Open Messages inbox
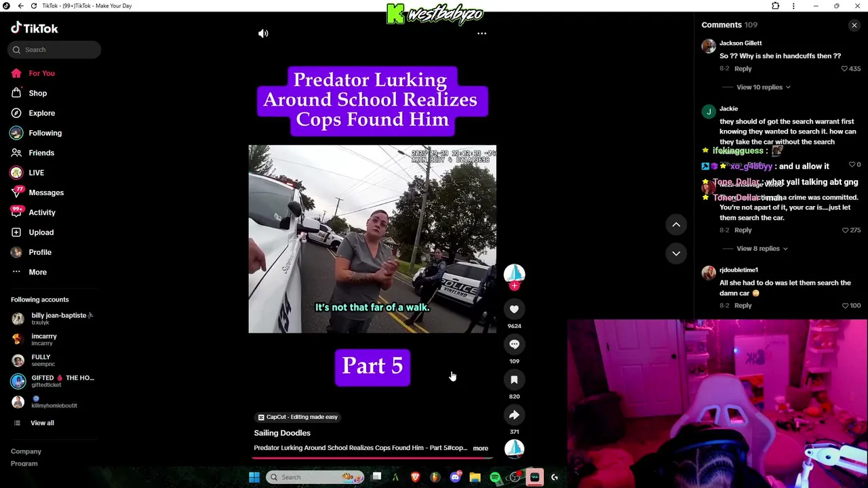The height and width of the screenshot is (488, 868). click(37, 192)
